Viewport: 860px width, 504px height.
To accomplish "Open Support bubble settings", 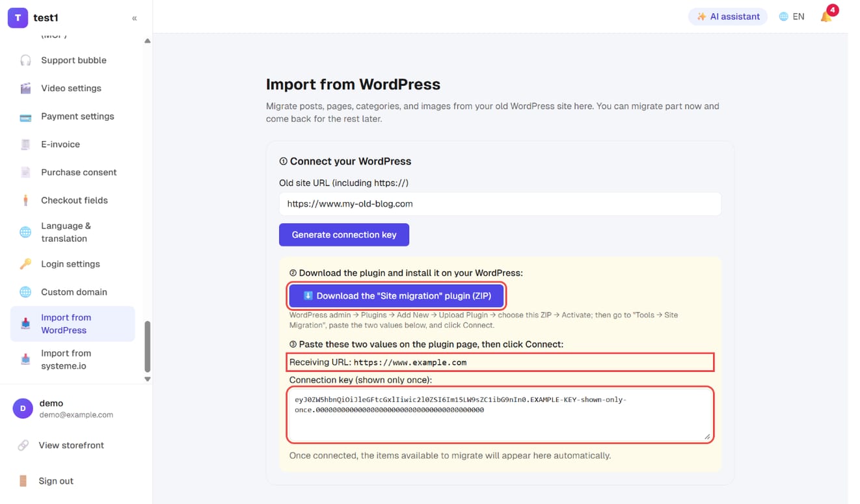I will pos(73,60).
